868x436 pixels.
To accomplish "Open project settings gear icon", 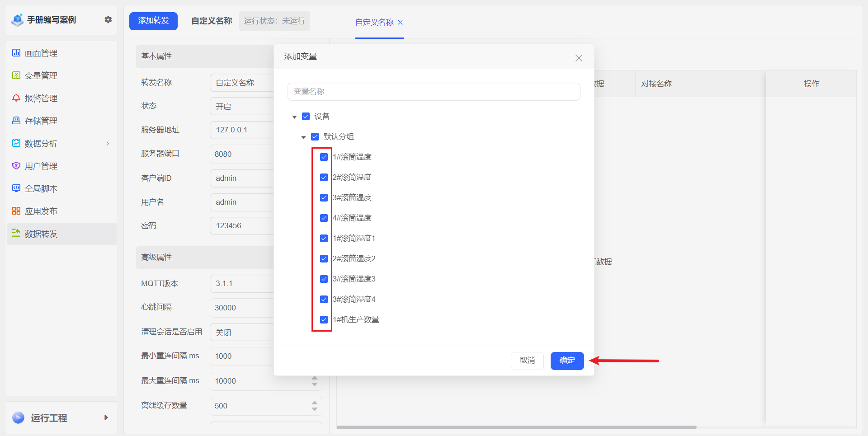I will pos(108,20).
